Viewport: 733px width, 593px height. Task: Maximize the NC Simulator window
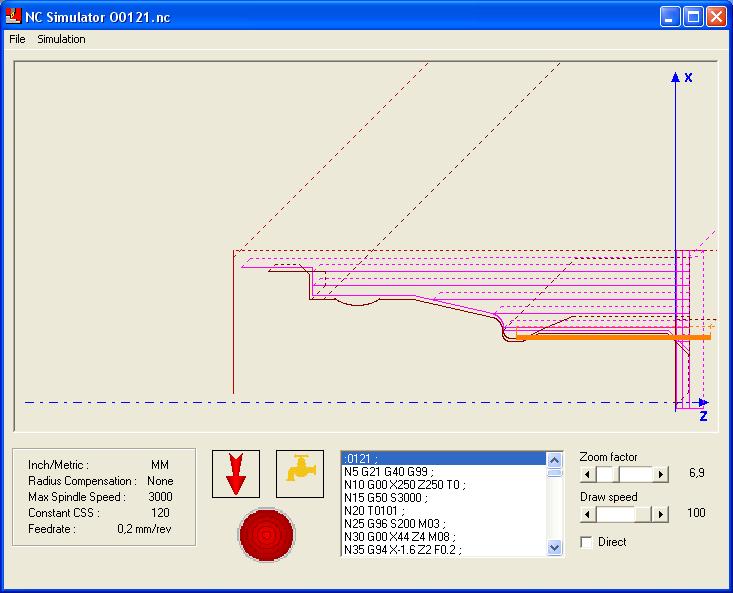(x=694, y=17)
